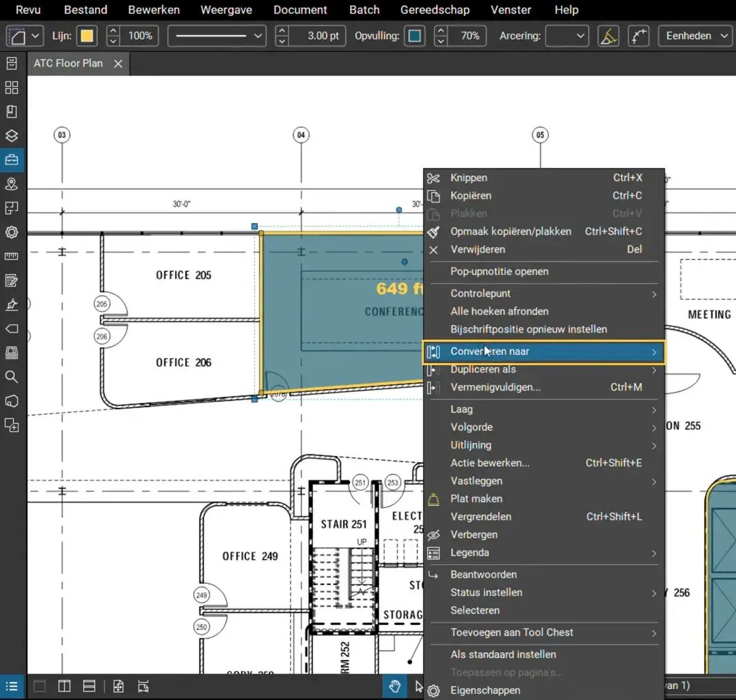Viewport: 736px width, 700px height.
Task: Open the Bestand menu
Action: coord(85,10)
